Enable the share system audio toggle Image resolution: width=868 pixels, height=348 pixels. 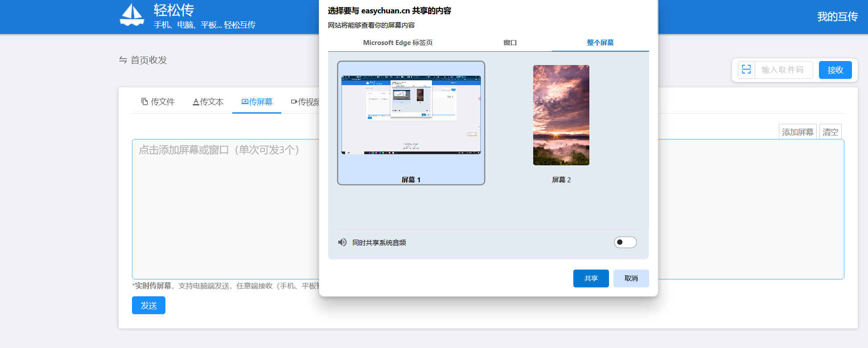point(625,242)
